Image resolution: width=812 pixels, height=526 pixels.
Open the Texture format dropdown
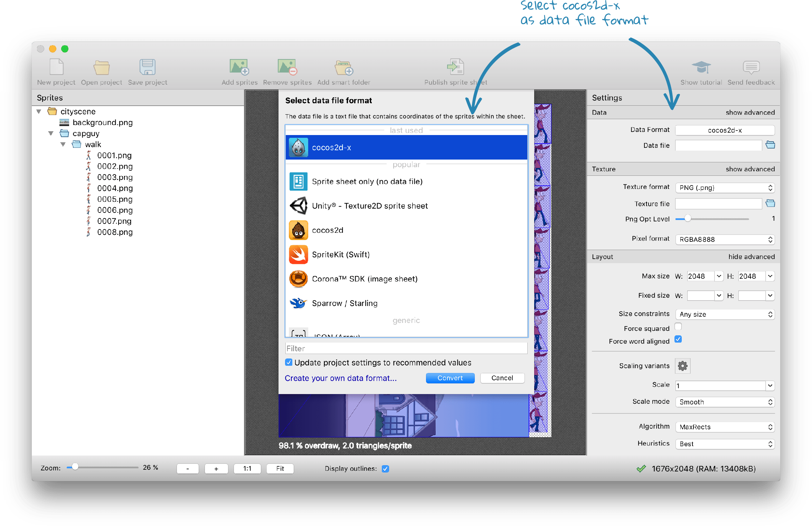click(725, 188)
